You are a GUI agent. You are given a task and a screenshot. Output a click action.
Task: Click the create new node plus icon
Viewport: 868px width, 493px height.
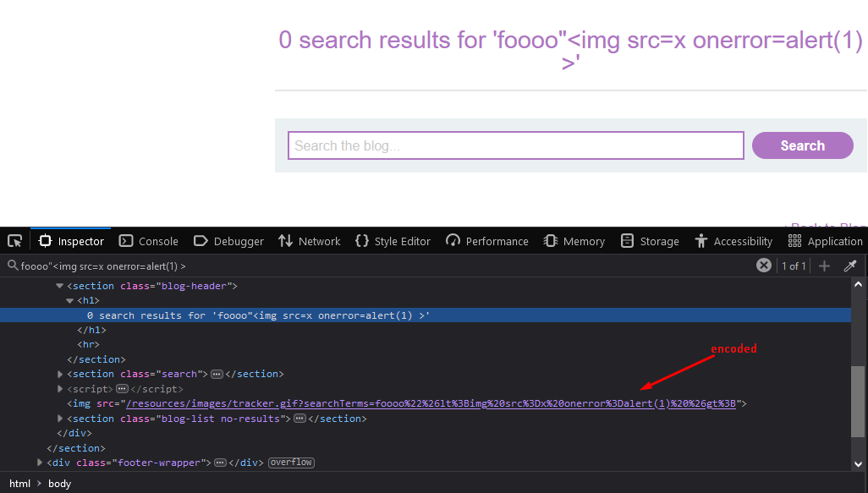825,266
